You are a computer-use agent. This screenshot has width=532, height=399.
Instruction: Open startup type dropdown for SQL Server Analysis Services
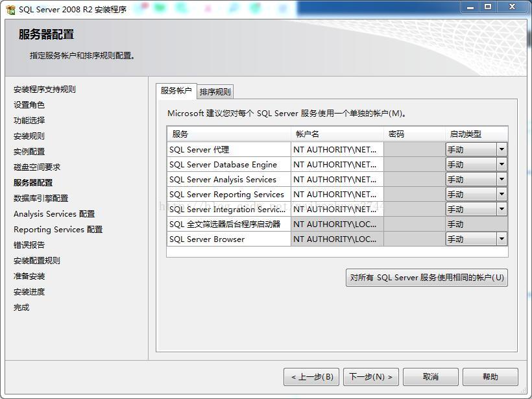pyautogui.click(x=502, y=179)
